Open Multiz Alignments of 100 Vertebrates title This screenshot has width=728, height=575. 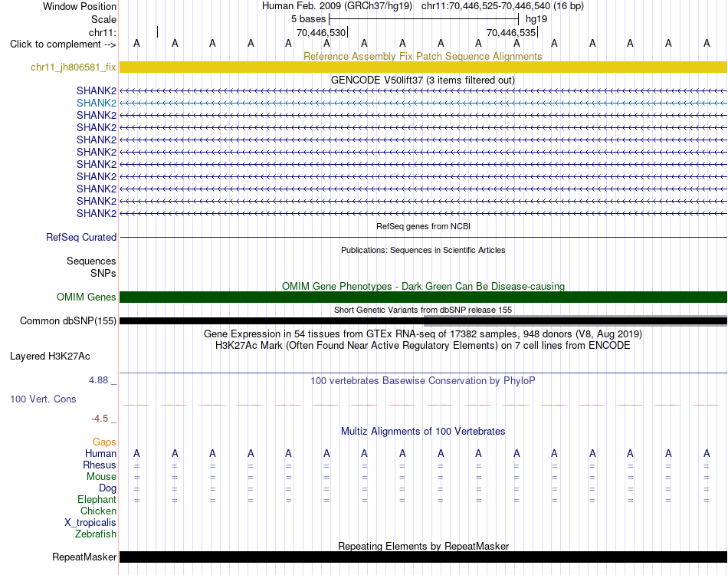pyautogui.click(x=423, y=431)
